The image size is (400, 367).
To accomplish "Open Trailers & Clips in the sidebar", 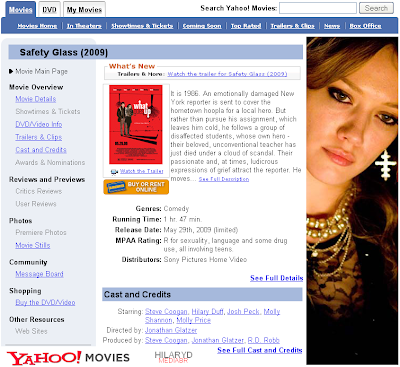I will coord(39,137).
